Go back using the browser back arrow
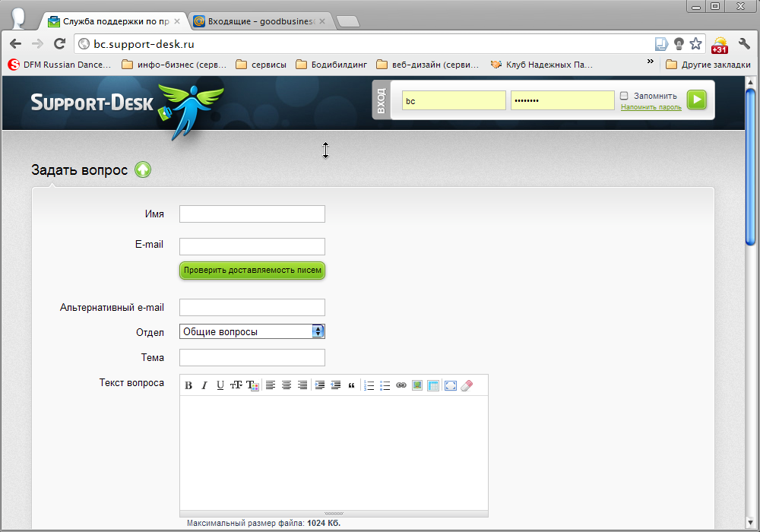760x532 pixels. pos(15,43)
